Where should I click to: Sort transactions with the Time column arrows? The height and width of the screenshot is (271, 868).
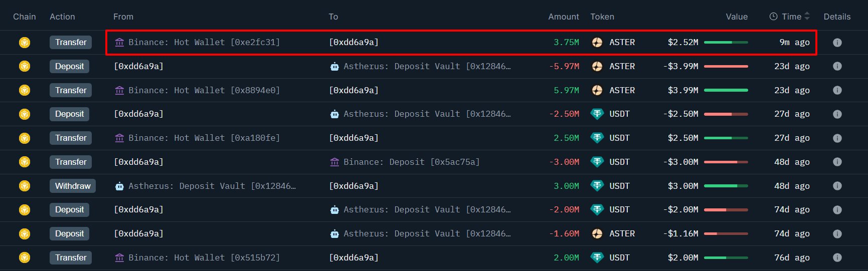pyautogui.click(x=807, y=17)
